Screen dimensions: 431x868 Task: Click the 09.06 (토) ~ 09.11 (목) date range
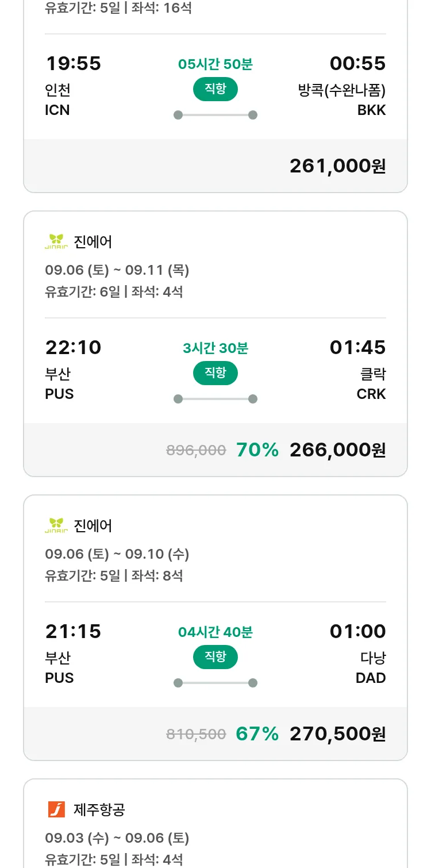tap(117, 270)
